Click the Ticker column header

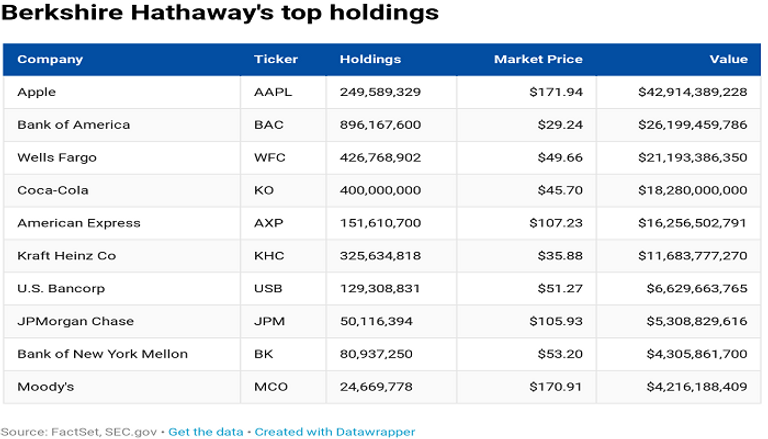click(270, 59)
